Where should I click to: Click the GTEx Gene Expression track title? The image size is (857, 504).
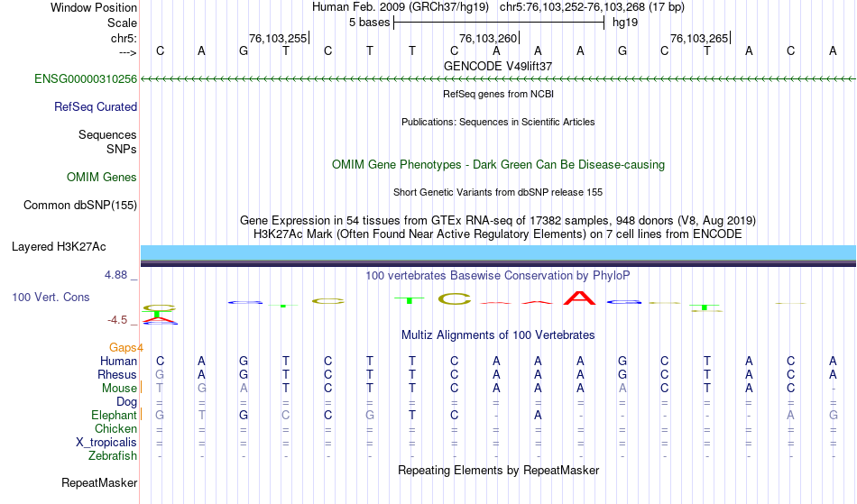coord(498,221)
